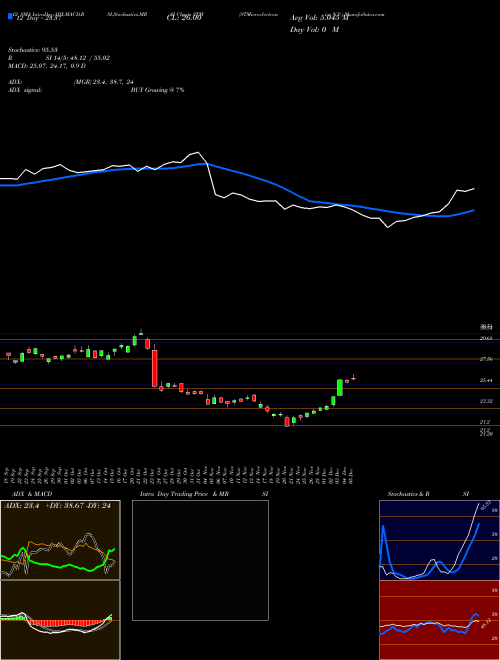This screenshot has height=660, width=500.
Task: Click the 21.2 price axis label
Action: 484,422
